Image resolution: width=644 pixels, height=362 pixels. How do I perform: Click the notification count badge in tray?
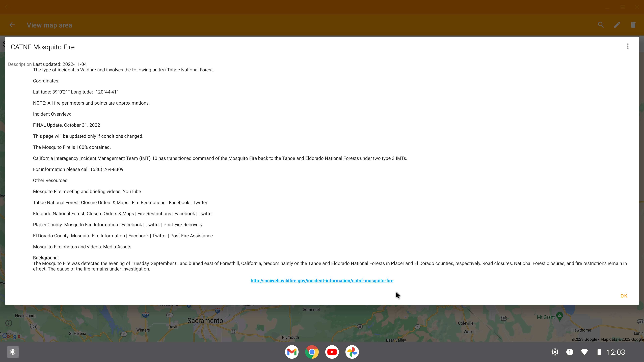[x=570, y=352]
